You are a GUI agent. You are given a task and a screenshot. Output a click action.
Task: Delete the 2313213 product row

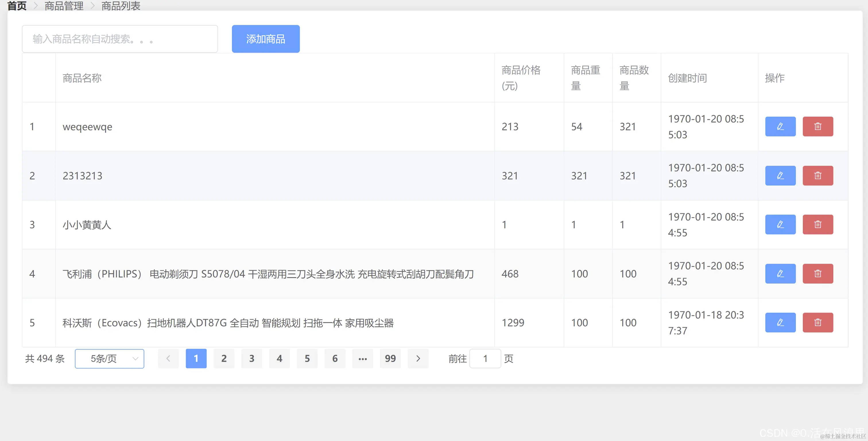click(x=817, y=176)
